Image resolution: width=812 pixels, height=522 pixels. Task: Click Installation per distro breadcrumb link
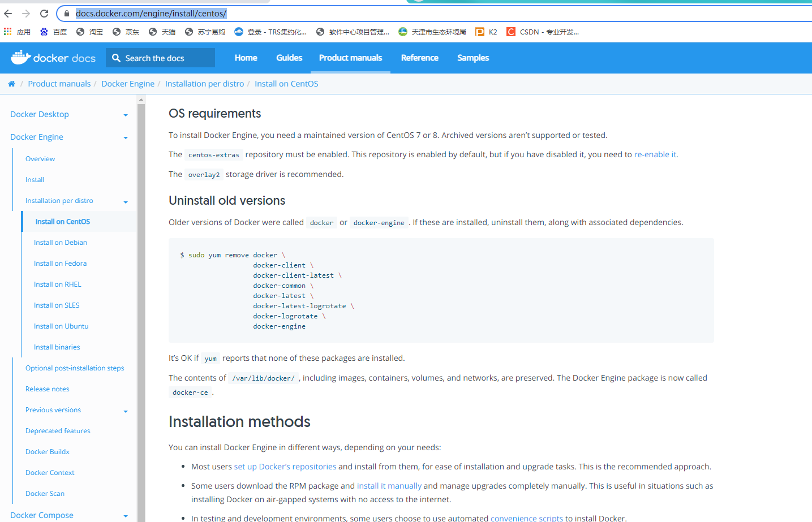[204, 84]
